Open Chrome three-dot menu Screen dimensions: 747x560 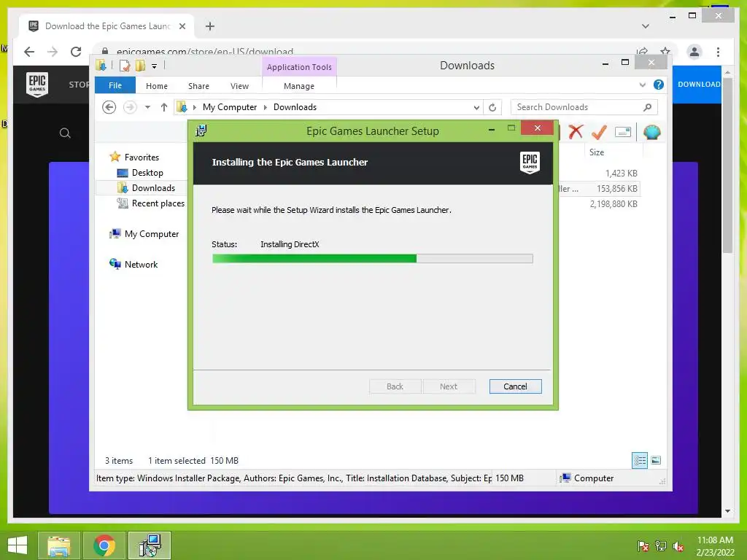coord(718,52)
